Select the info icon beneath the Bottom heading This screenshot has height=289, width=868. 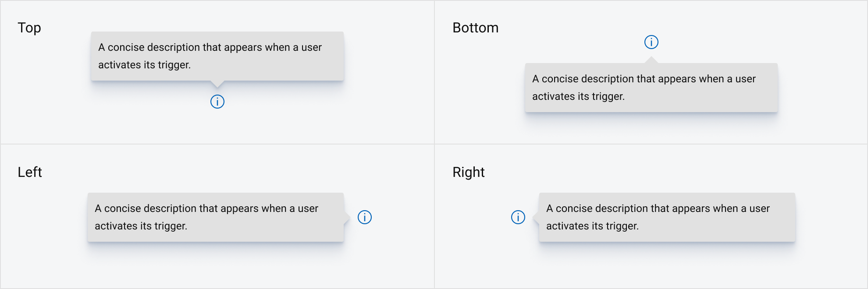[651, 42]
